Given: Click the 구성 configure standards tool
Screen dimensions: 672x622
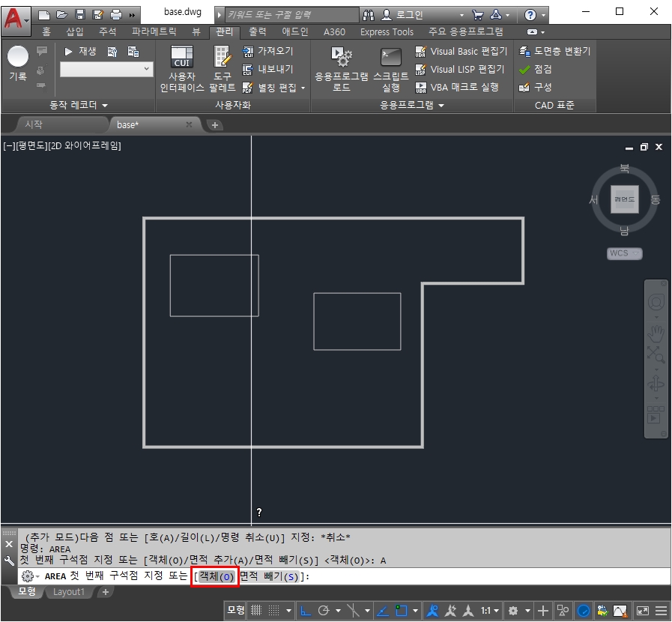Looking at the screenshot, I should pyautogui.click(x=536, y=88).
